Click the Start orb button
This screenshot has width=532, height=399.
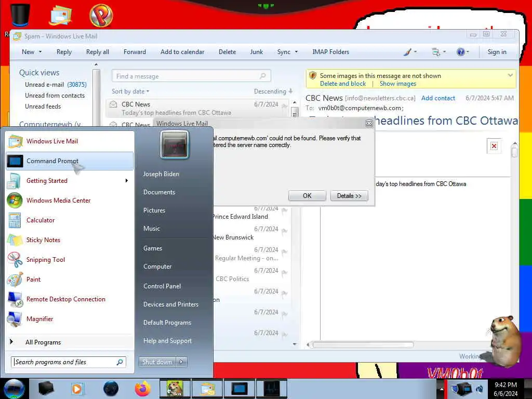tap(14, 389)
